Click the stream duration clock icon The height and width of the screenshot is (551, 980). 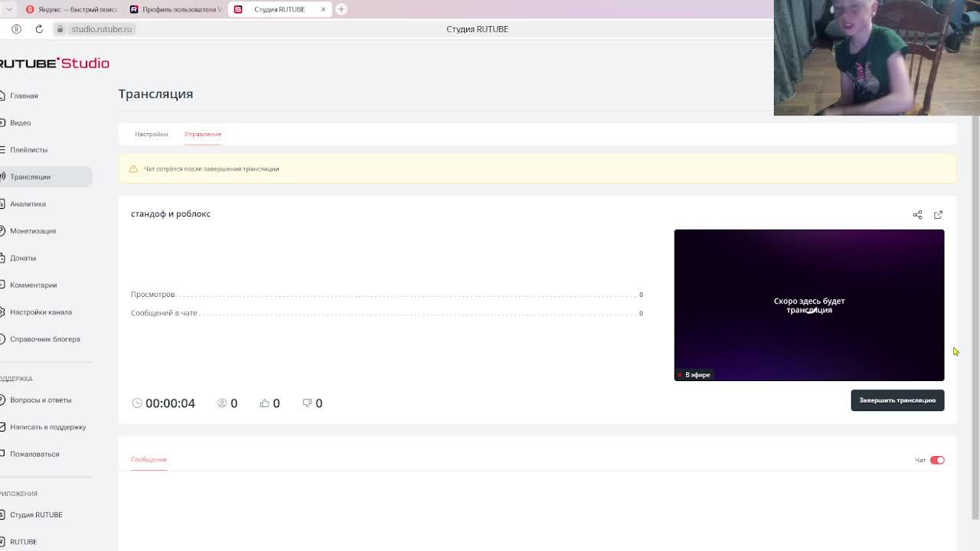(x=137, y=403)
